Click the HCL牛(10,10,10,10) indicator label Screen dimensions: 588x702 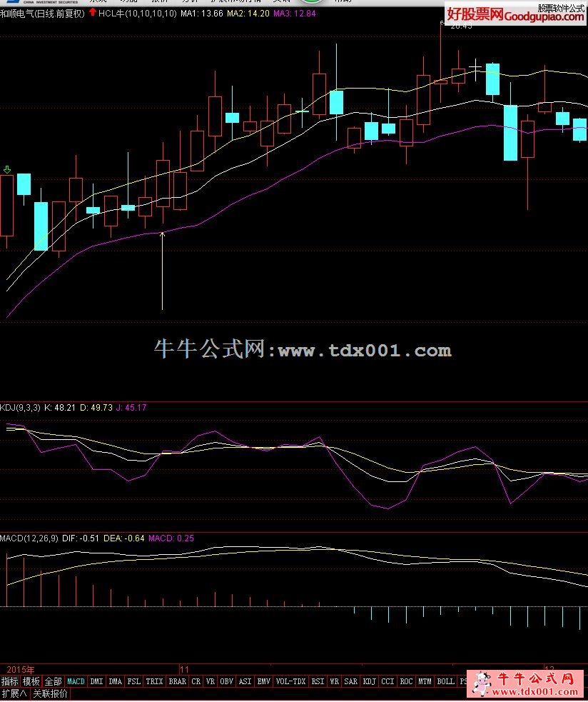pyautogui.click(x=137, y=14)
